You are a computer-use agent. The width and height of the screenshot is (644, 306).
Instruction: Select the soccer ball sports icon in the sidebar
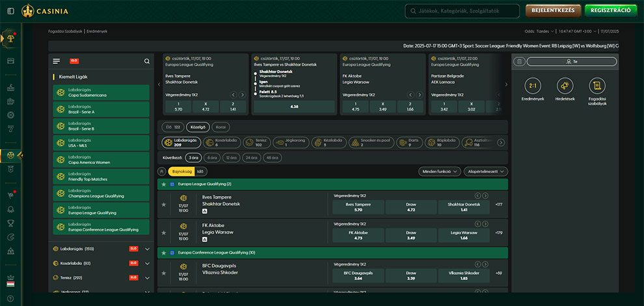[10, 156]
